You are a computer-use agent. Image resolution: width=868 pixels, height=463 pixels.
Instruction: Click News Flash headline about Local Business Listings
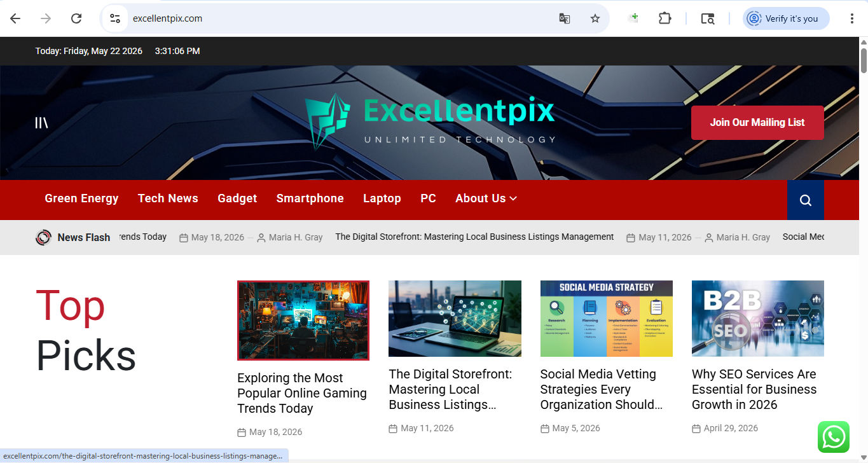pos(474,237)
